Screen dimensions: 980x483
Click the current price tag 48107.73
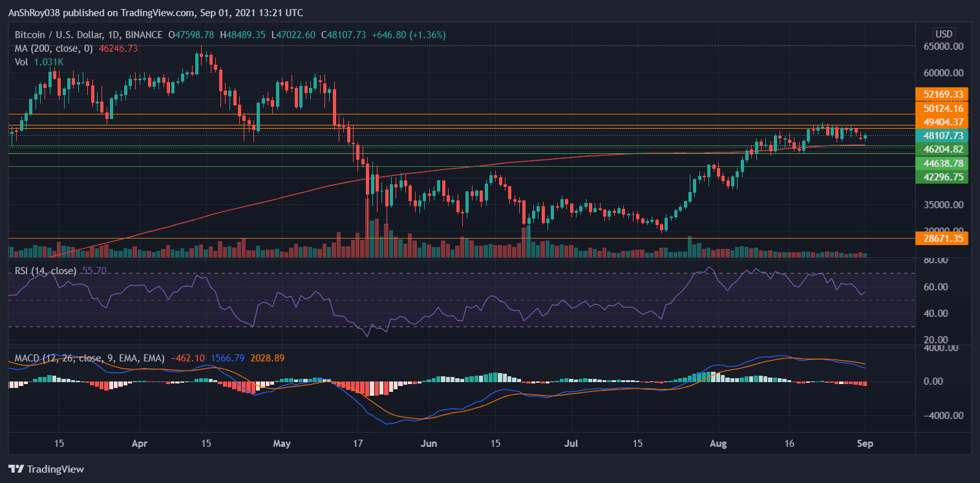coord(943,136)
